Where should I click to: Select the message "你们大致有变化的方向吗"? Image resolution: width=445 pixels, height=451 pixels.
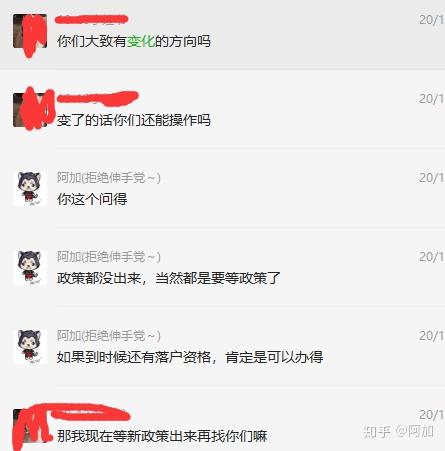click(x=134, y=41)
